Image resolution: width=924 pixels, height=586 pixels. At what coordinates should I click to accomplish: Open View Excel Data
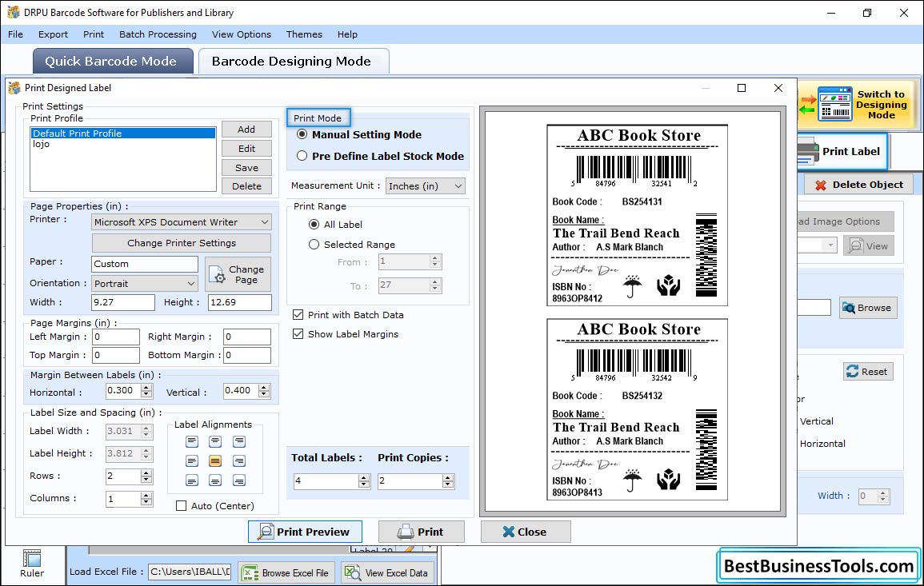[388, 573]
